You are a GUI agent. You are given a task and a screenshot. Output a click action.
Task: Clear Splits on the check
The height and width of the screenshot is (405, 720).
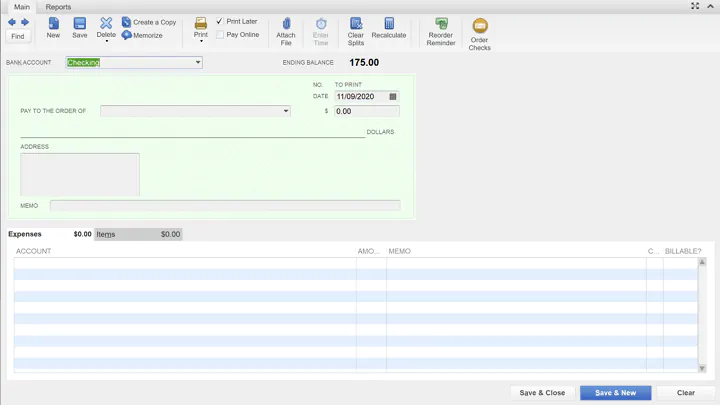coord(355,31)
